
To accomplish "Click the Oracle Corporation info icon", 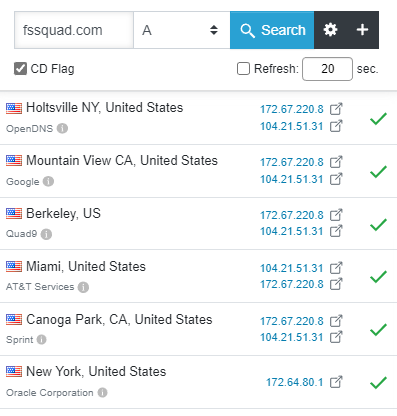I will tap(102, 392).
